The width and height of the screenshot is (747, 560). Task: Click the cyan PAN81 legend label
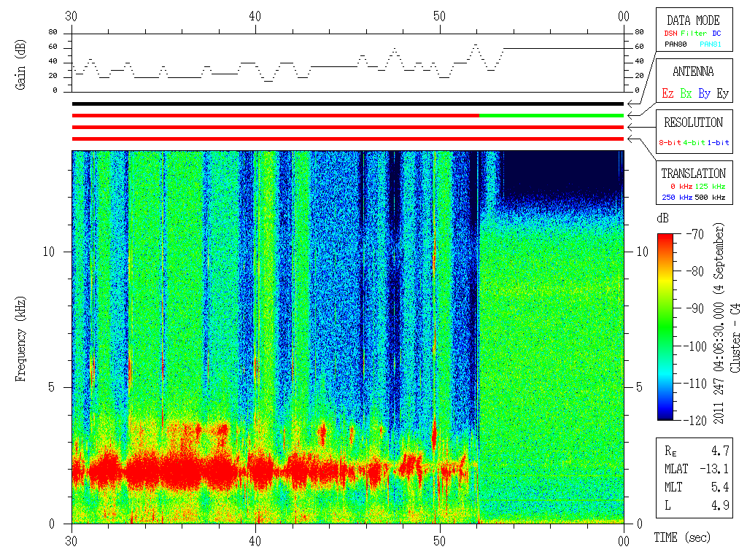(711, 44)
